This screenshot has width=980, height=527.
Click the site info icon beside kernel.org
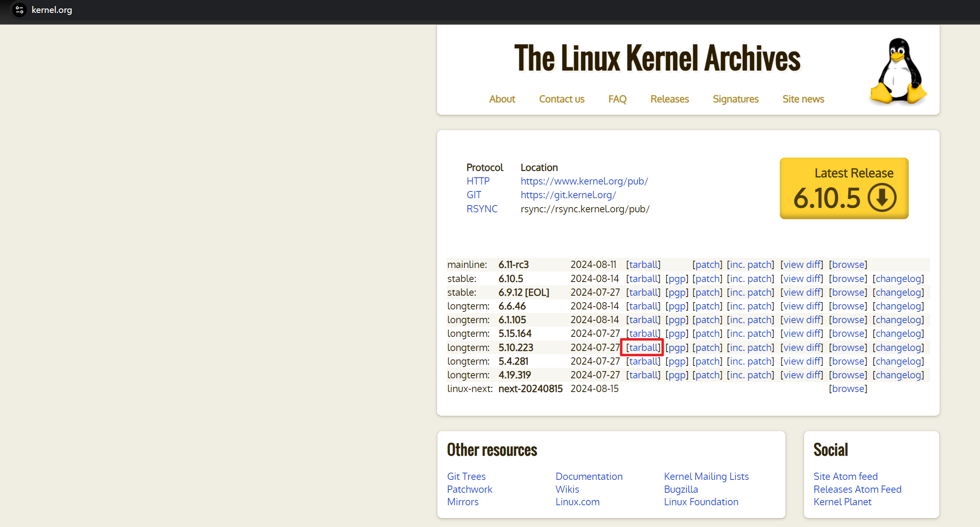(x=19, y=10)
